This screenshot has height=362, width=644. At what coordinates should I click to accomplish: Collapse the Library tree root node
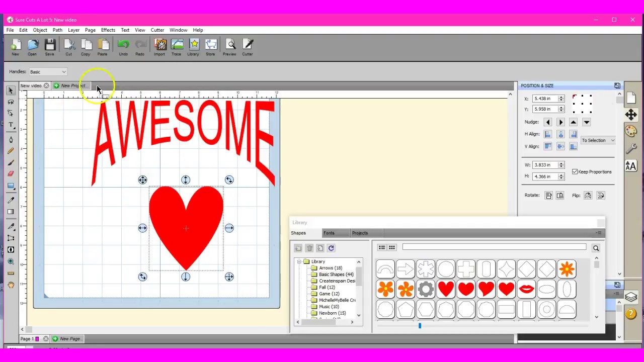pos(299,261)
